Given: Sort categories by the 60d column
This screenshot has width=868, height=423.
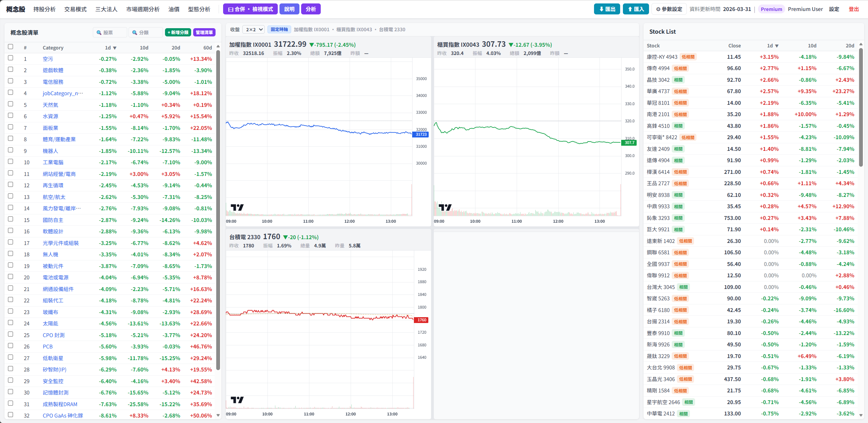Looking at the screenshot, I should [x=208, y=48].
